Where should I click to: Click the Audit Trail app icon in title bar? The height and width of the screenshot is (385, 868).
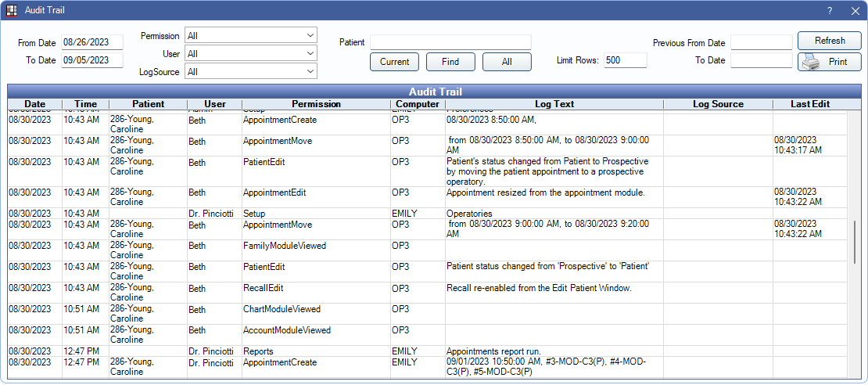click(x=11, y=11)
